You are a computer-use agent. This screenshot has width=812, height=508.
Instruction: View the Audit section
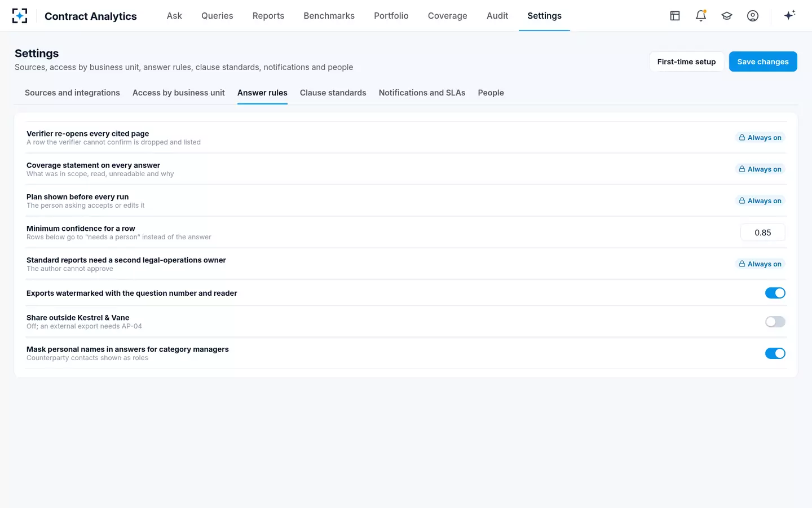pos(497,16)
